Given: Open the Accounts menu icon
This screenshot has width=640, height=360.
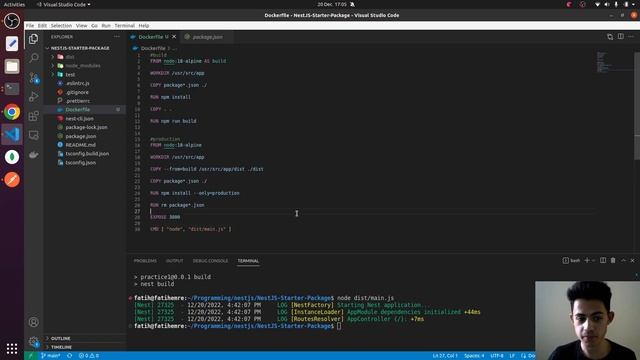Looking at the screenshot, I should (33, 322).
